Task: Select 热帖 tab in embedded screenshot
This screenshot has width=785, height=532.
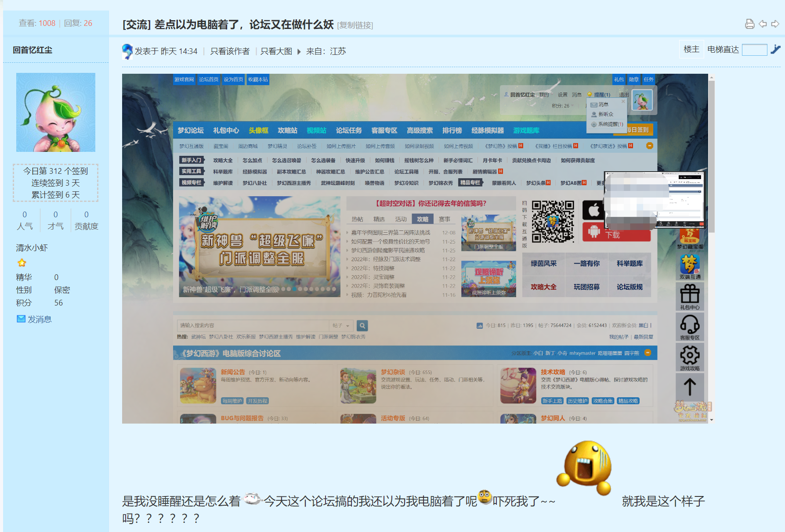Action: coord(357,219)
